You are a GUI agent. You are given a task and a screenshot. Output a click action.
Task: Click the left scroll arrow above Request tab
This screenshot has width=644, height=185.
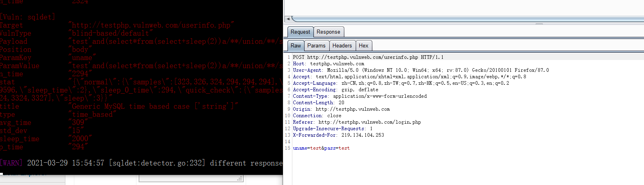pyautogui.click(x=288, y=19)
